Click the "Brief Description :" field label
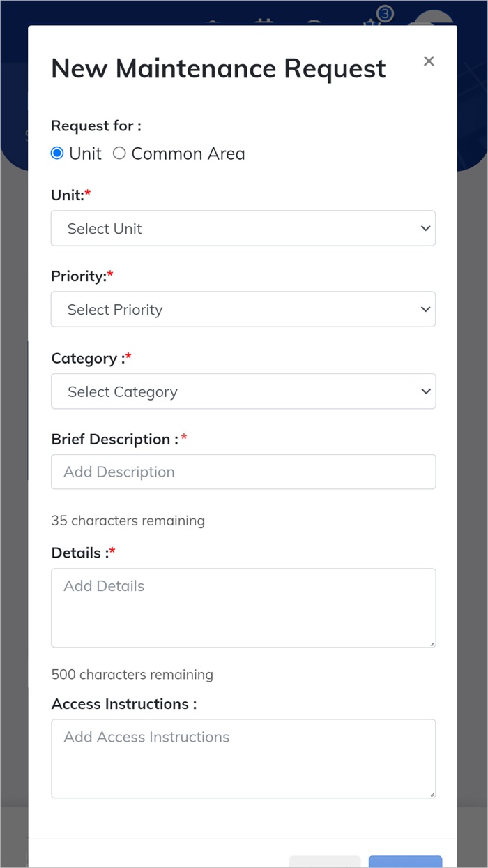 pyautogui.click(x=114, y=440)
